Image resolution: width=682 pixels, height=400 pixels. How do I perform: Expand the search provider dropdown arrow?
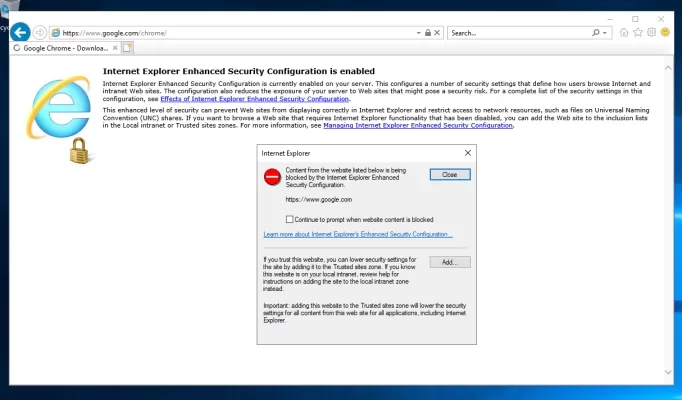pos(606,32)
